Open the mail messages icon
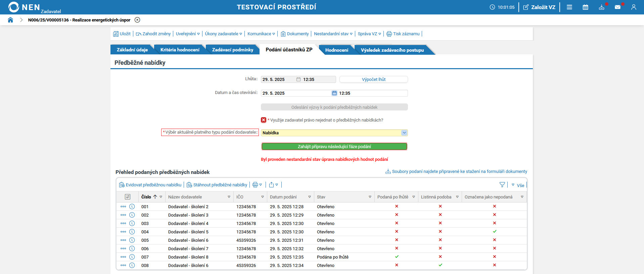The image size is (644, 274). [x=617, y=7]
